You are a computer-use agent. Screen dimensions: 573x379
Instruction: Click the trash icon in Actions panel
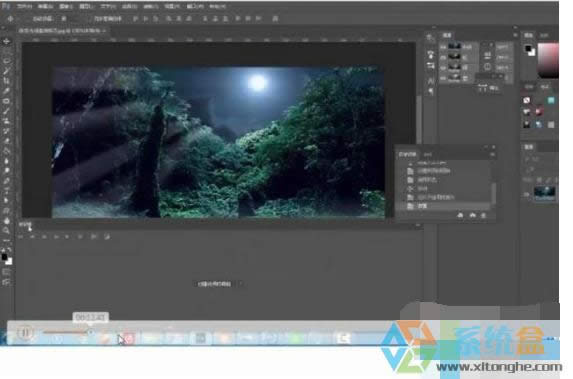coord(483,216)
